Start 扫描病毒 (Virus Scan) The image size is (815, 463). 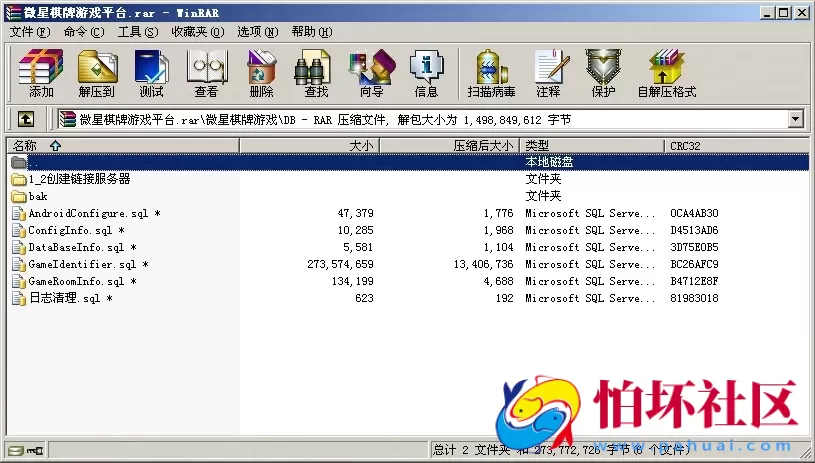(x=490, y=73)
